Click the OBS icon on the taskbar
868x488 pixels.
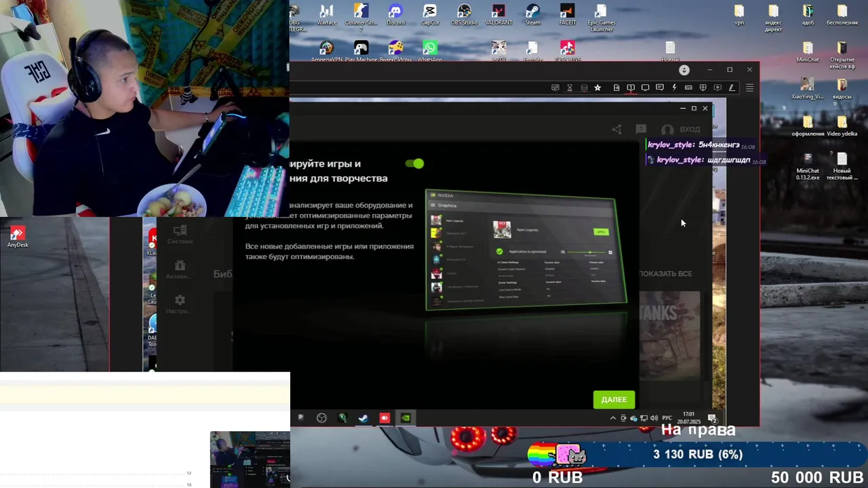point(321,418)
